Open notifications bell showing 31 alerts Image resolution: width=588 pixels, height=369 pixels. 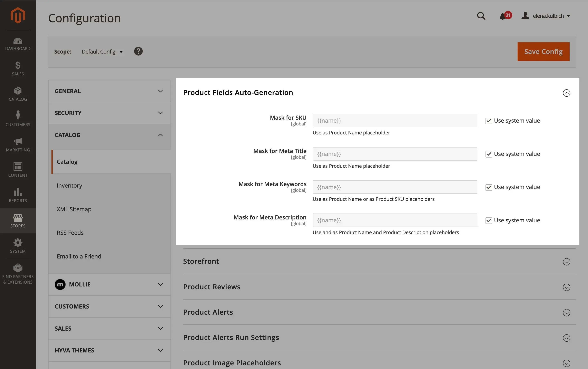(x=503, y=16)
